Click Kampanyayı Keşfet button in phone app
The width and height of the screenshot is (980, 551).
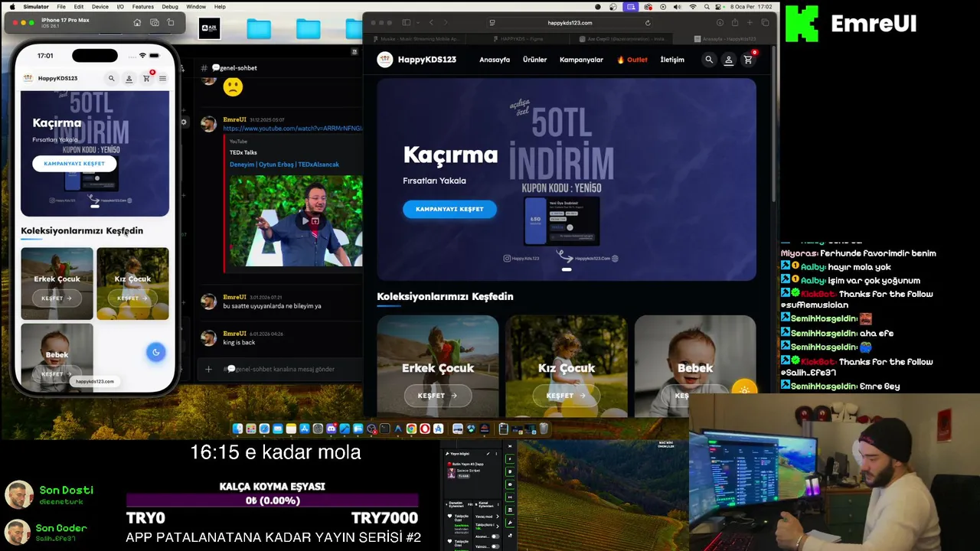[x=74, y=163]
